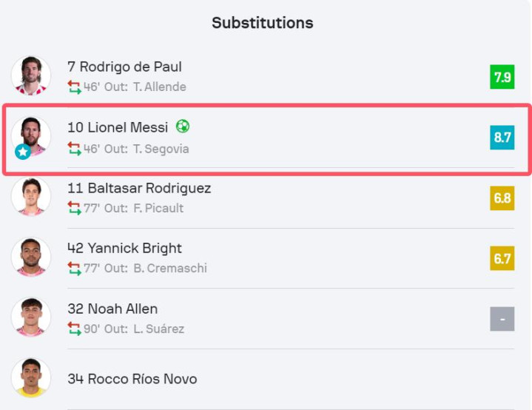The width and height of the screenshot is (532, 410).
Task: Click substitution arrows icon beside T. Segovia
Action: 74,149
